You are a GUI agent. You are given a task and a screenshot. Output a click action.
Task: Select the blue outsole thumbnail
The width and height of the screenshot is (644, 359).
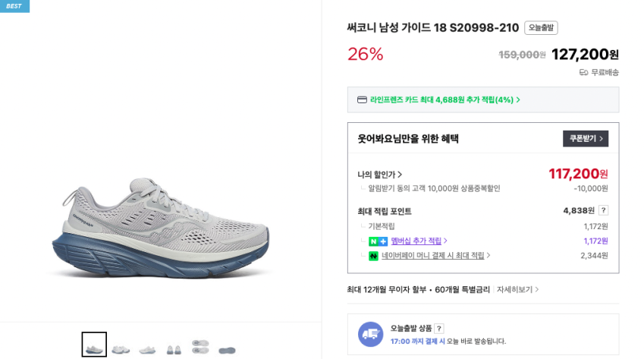pos(227,350)
